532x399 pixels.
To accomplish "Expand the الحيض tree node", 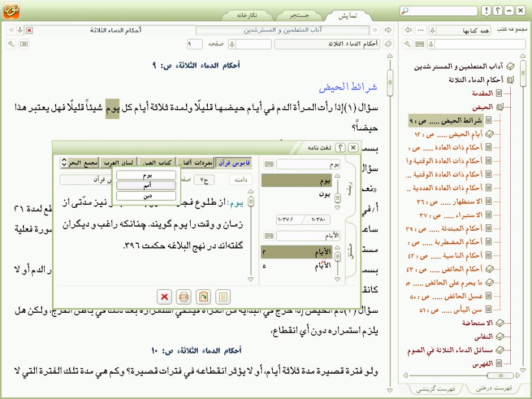I will [500, 107].
